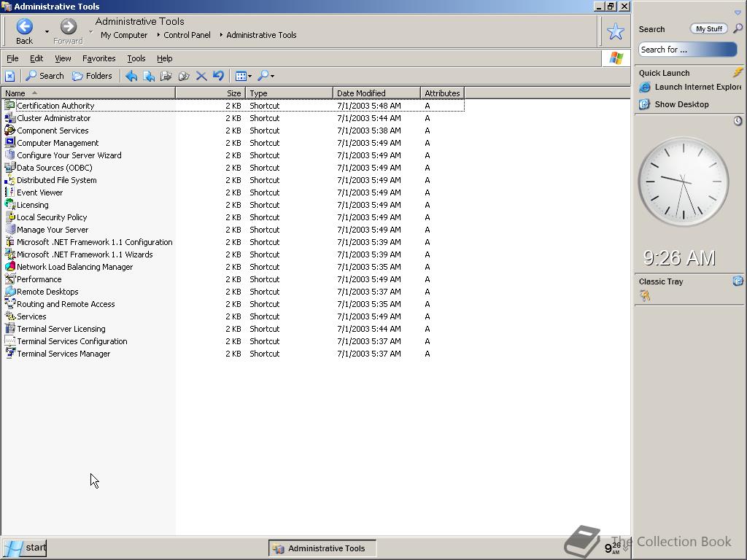
Task: Sort by the Type column header
Action: [x=289, y=93]
